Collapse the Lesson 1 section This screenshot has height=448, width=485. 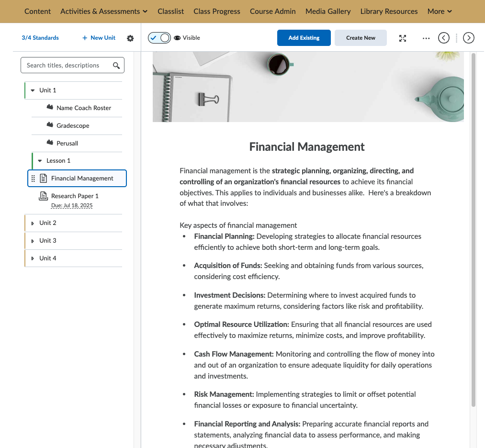40,161
